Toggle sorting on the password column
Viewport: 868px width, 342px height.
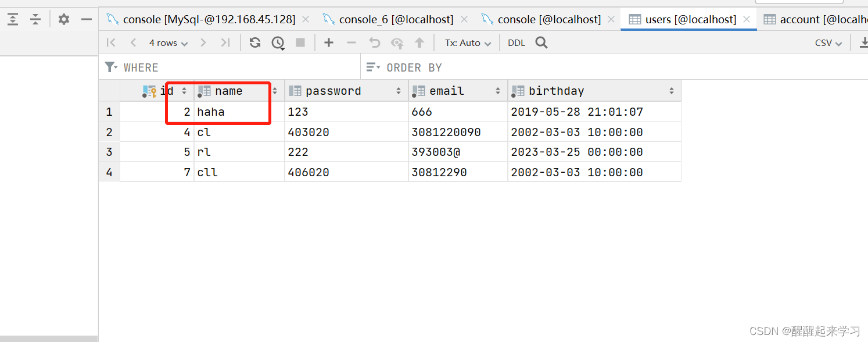point(399,91)
